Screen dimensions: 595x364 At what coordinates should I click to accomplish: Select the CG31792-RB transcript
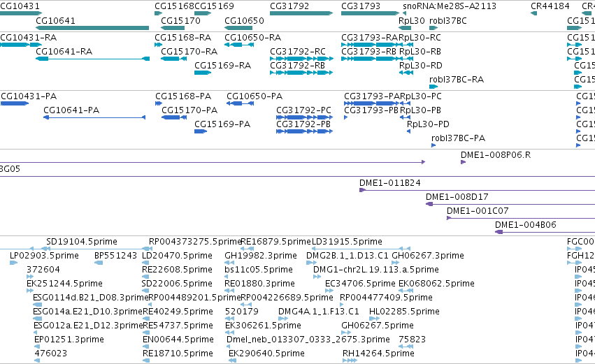click(x=301, y=73)
